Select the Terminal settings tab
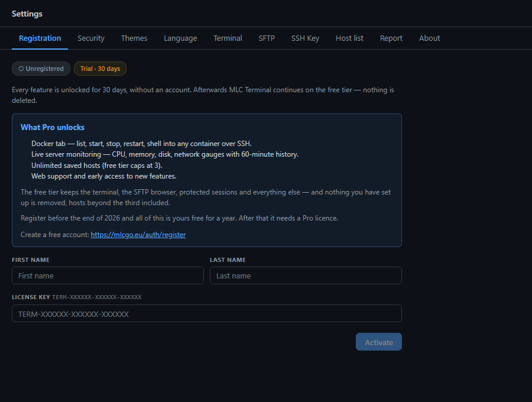532x402 pixels. click(228, 38)
